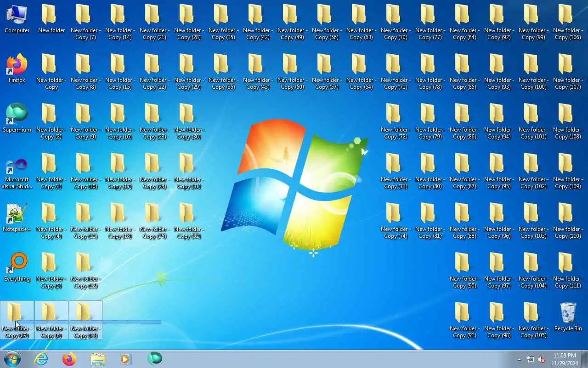Launch Supermium from the taskbar

tap(155, 359)
